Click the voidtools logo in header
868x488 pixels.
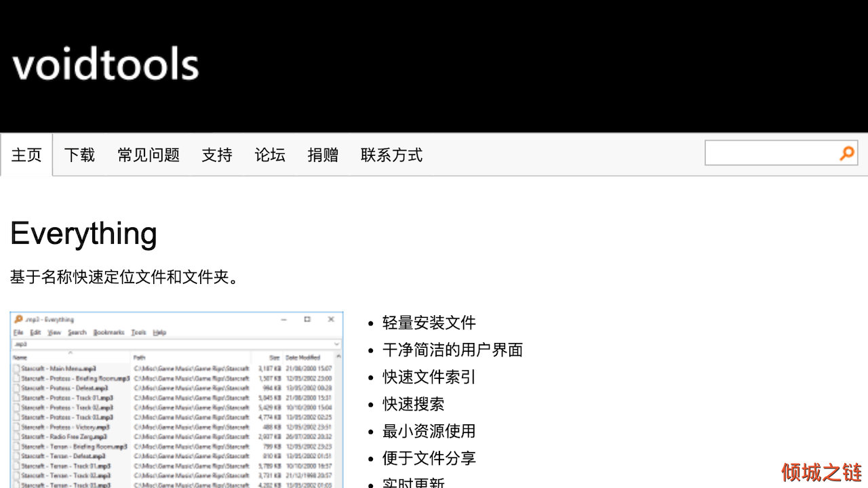(106, 65)
